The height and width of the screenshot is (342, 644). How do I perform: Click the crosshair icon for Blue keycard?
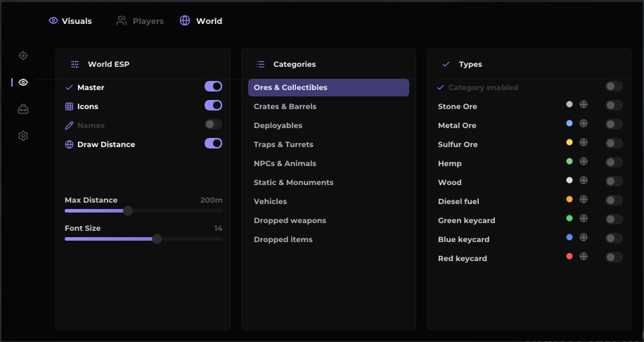584,237
